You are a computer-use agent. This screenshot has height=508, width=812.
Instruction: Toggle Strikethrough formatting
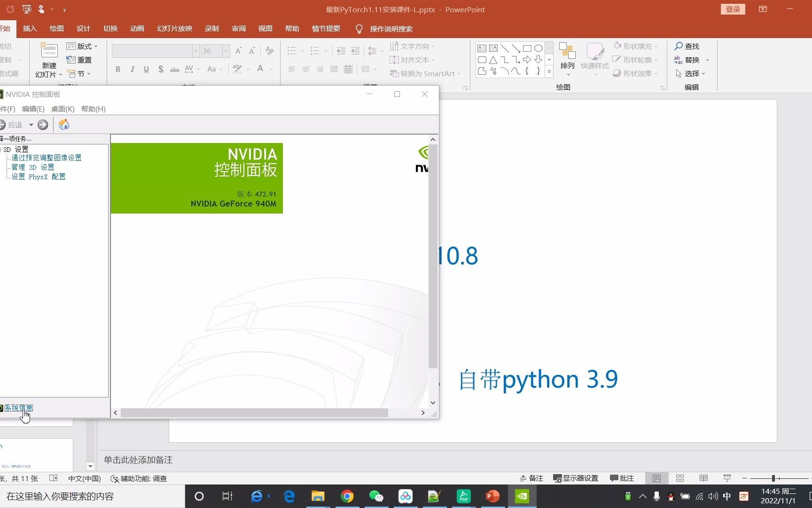pos(175,69)
